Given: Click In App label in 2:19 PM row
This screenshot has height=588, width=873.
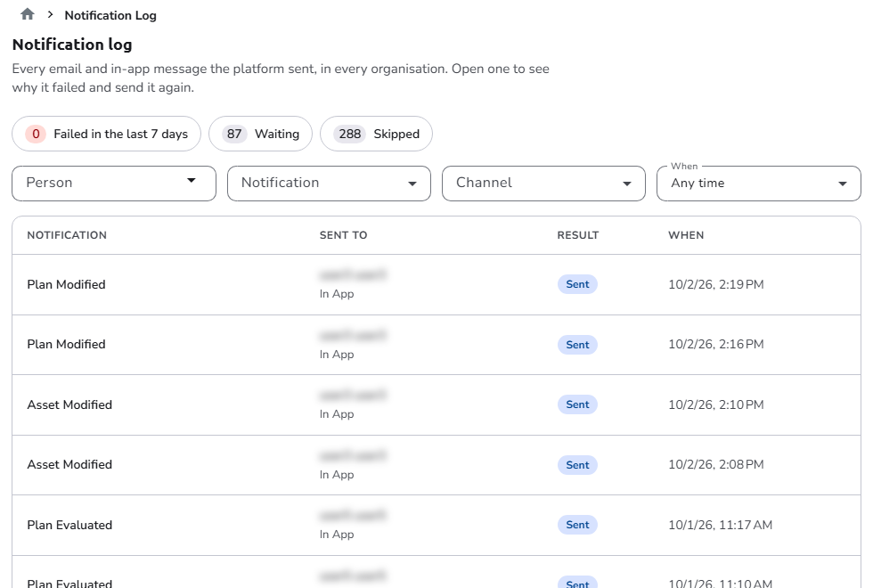Looking at the screenshot, I should click(337, 294).
